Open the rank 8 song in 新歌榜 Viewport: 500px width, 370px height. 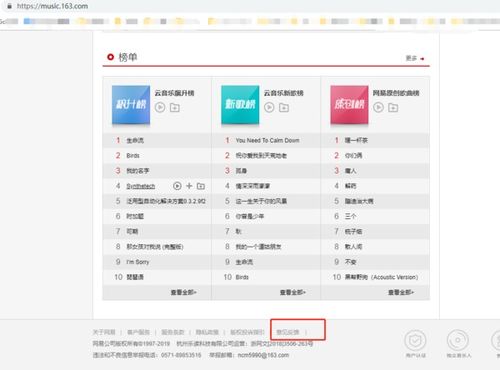pyautogui.click(x=258, y=247)
